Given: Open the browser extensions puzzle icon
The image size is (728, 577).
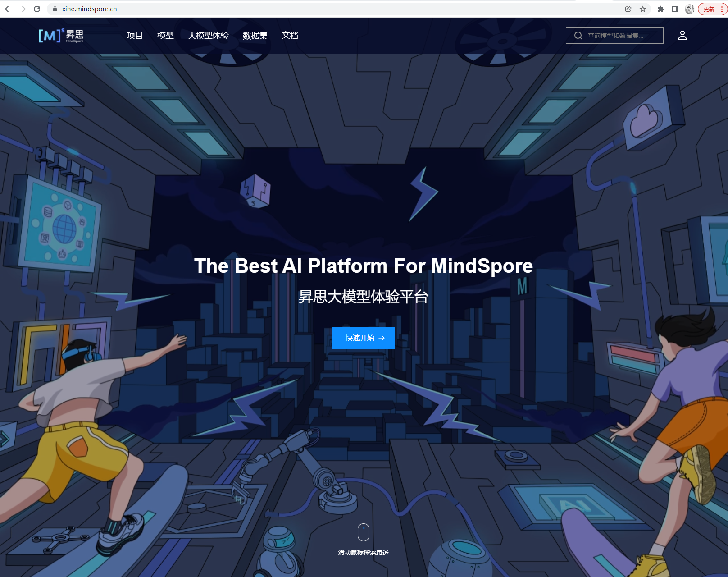Looking at the screenshot, I should (x=661, y=9).
